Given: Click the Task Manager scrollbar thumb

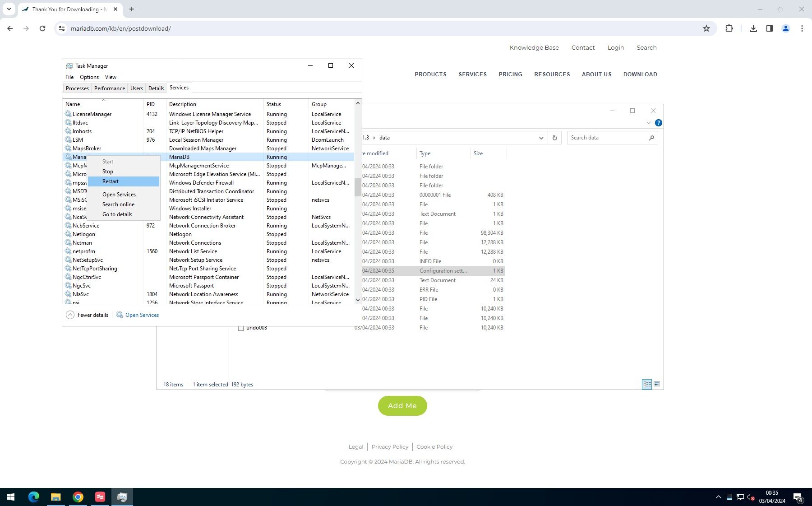Looking at the screenshot, I should click(358, 187).
